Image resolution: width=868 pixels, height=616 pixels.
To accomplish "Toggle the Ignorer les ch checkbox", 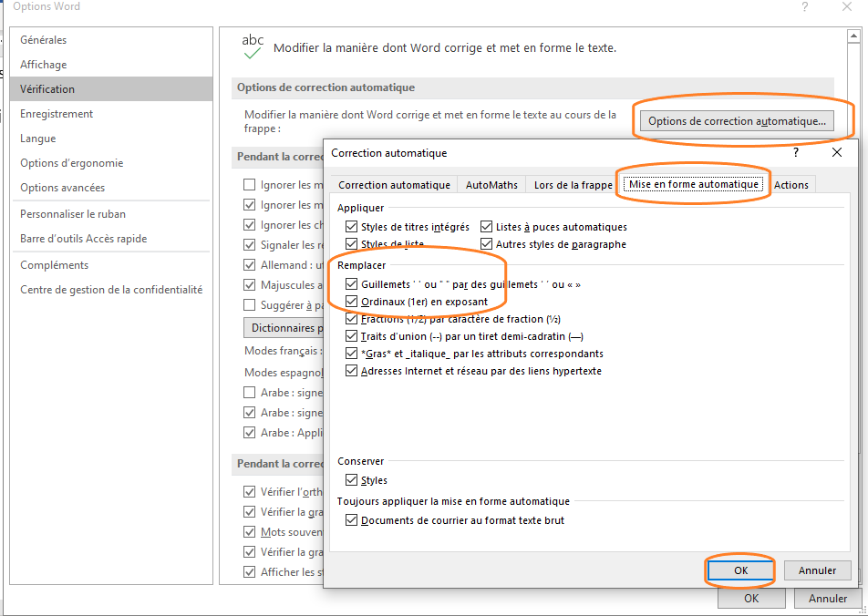I will click(x=250, y=225).
